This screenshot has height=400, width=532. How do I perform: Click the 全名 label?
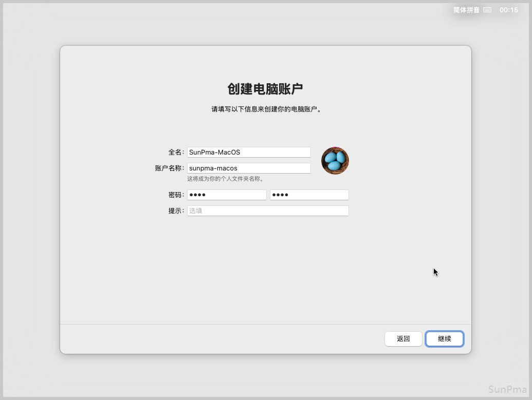pyautogui.click(x=176, y=152)
